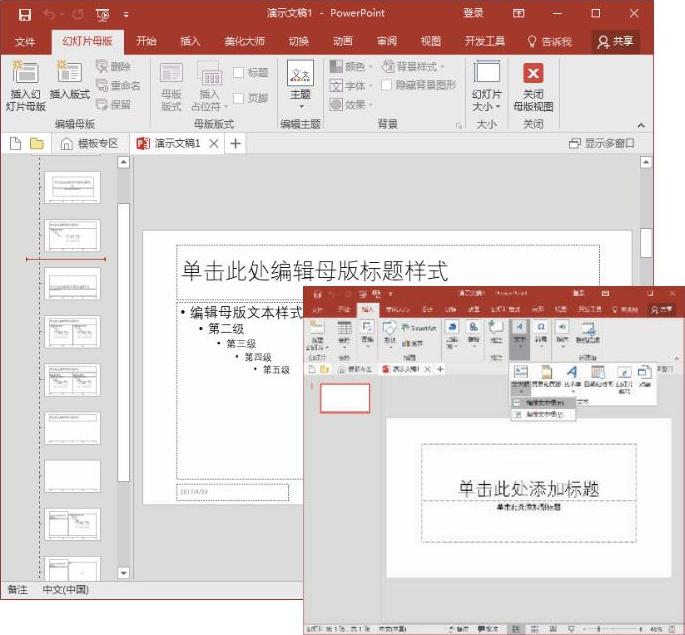Select the highlighted horizontal text box menu entry
The width and height of the screenshot is (685, 635).
coord(543,403)
